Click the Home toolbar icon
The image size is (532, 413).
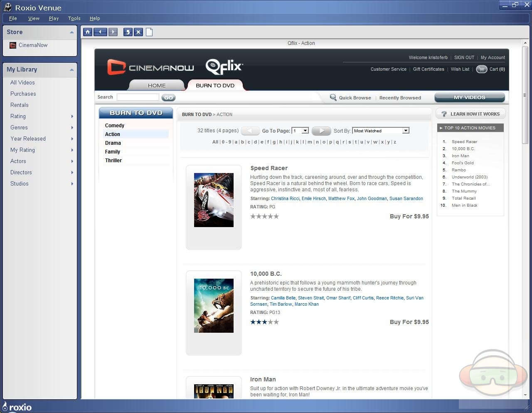click(x=88, y=32)
